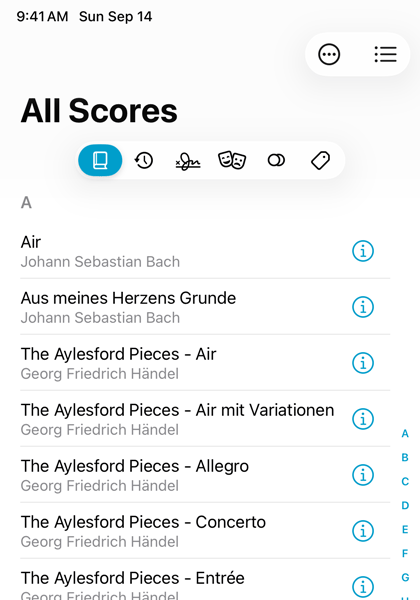
Task: Select the book all-scores filter
Action: (100, 160)
